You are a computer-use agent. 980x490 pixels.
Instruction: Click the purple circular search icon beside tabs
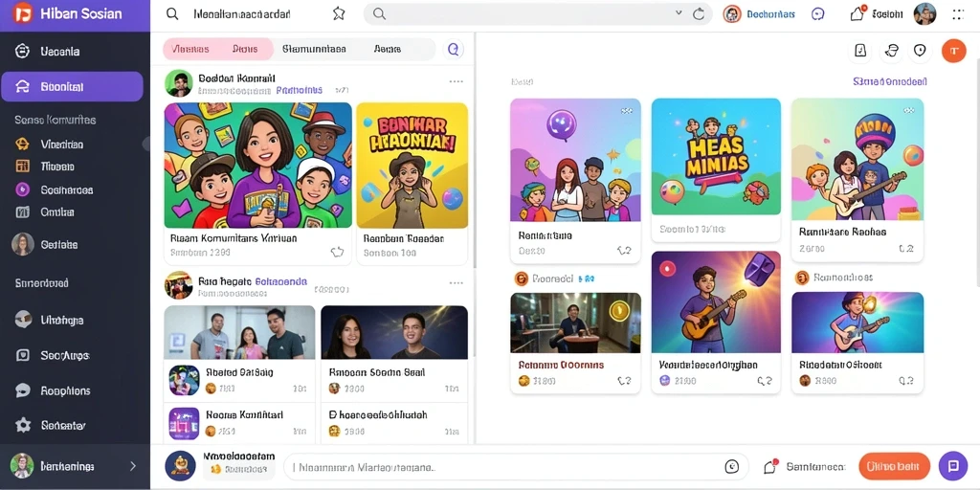[x=453, y=49]
